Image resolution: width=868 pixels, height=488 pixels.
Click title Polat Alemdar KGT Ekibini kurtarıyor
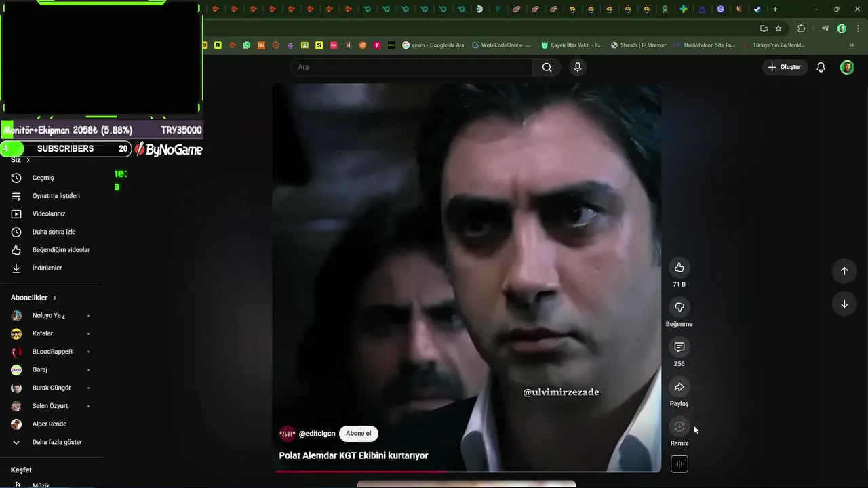coord(353,455)
